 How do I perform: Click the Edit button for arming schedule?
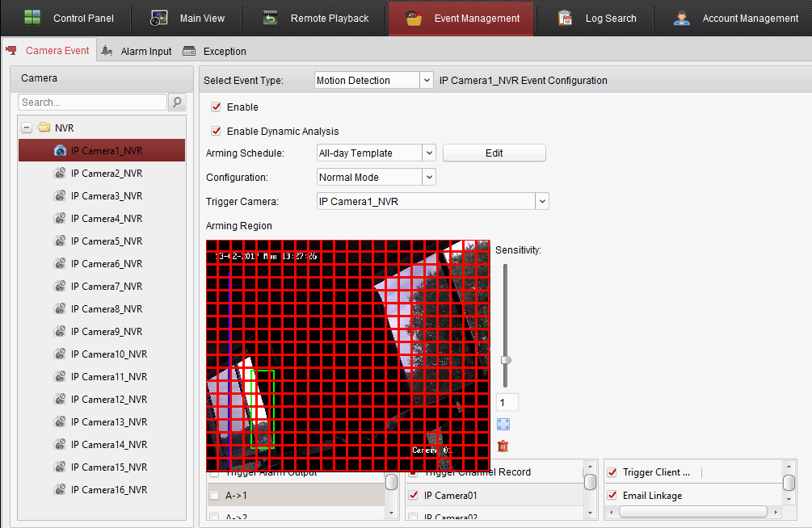[x=494, y=153]
